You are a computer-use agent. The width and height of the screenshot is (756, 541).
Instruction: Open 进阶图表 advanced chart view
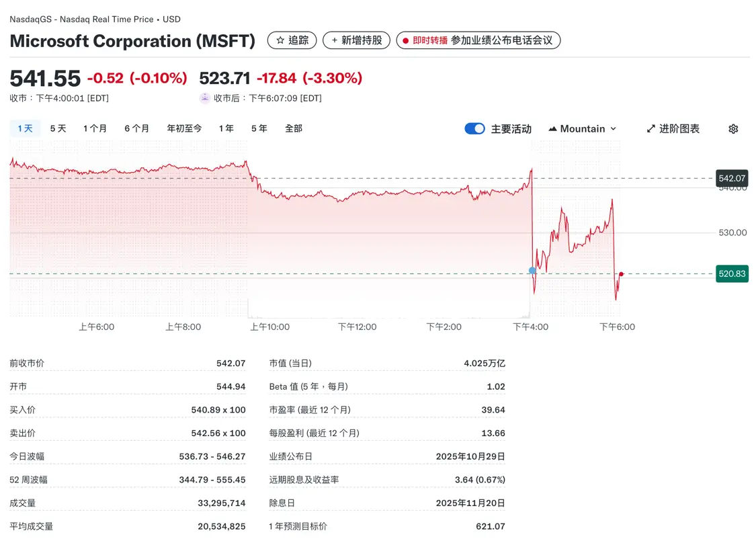[672, 128]
